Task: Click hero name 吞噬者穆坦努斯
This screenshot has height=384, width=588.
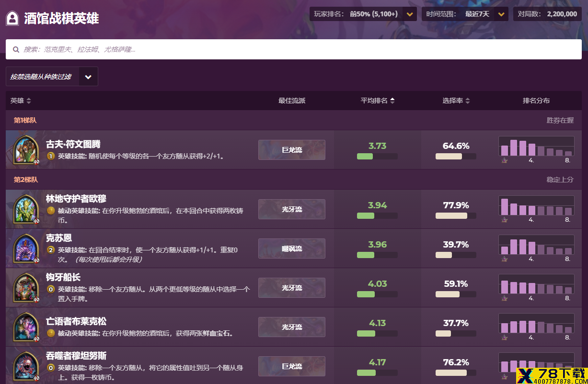Action: coord(76,356)
